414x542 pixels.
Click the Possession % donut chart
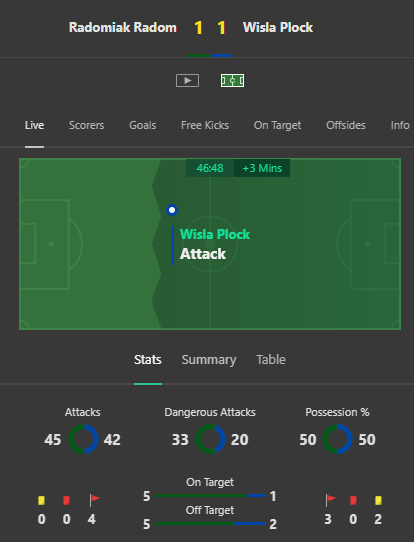[x=338, y=439]
